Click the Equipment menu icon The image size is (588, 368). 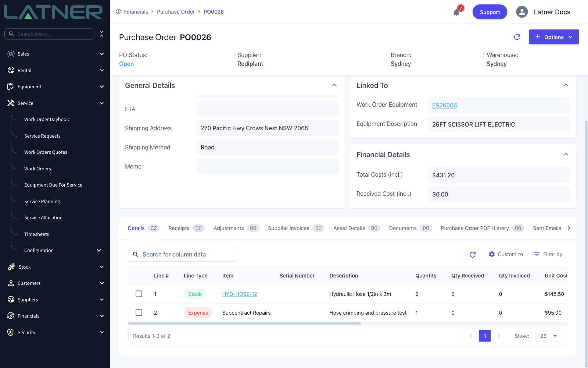[11, 86]
